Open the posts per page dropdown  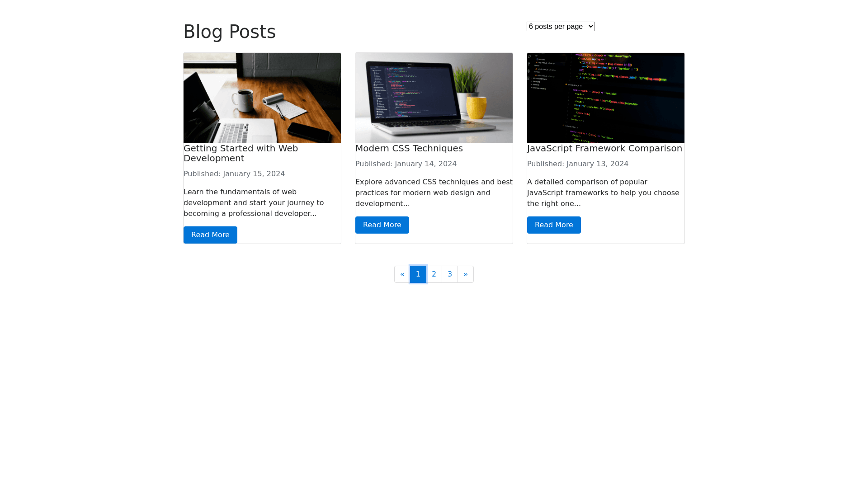[x=561, y=27]
